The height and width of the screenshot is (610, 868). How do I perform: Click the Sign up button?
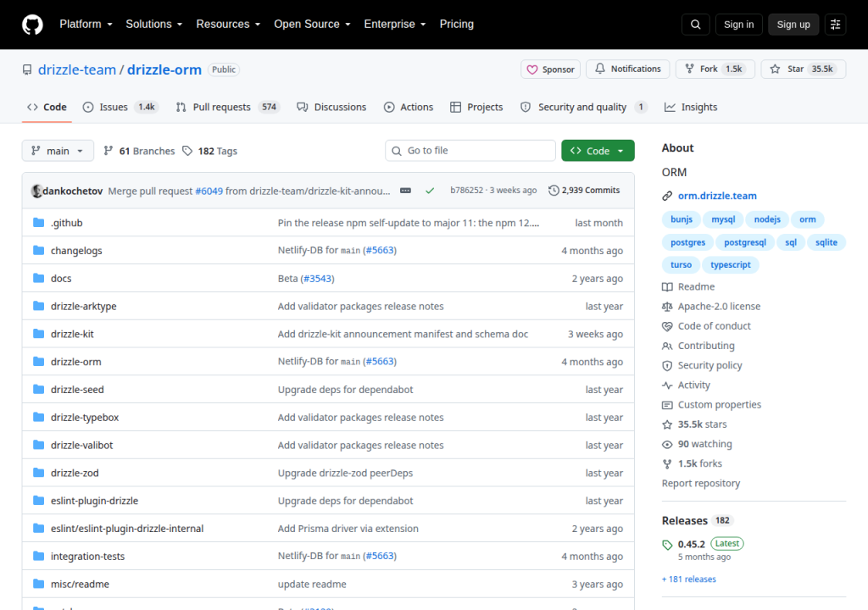pos(793,25)
